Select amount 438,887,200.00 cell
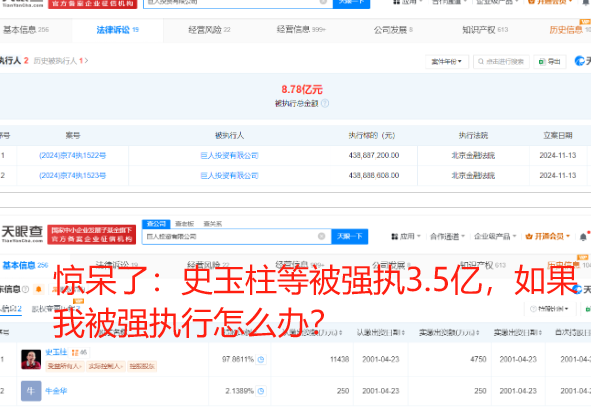 point(374,155)
